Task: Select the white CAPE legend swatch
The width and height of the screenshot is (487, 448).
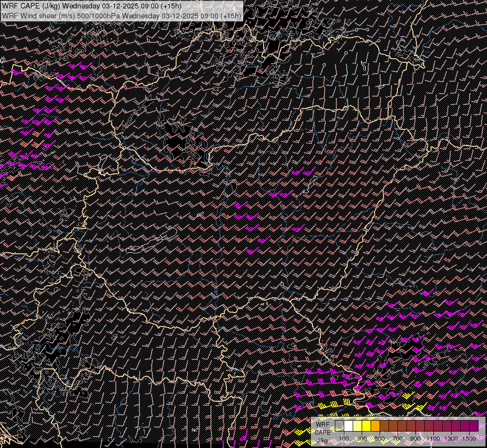Action: [348, 426]
